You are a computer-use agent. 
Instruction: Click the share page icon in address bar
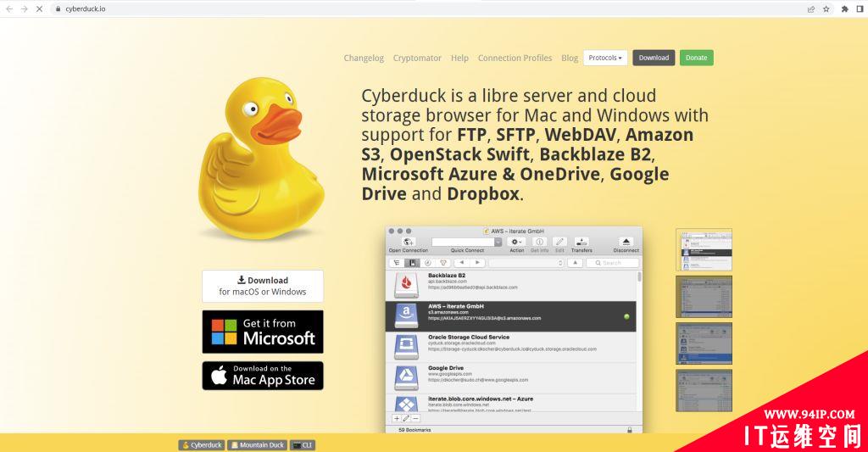811,8
